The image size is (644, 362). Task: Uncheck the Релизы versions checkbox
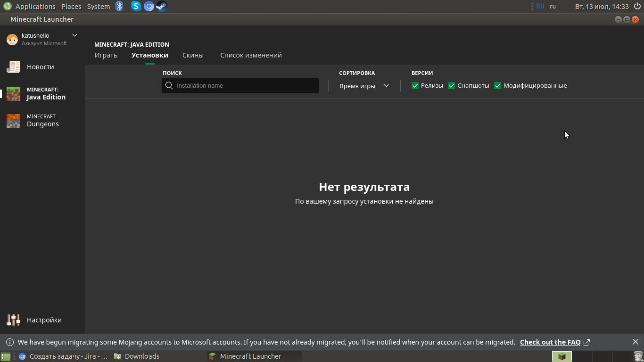tap(415, 86)
